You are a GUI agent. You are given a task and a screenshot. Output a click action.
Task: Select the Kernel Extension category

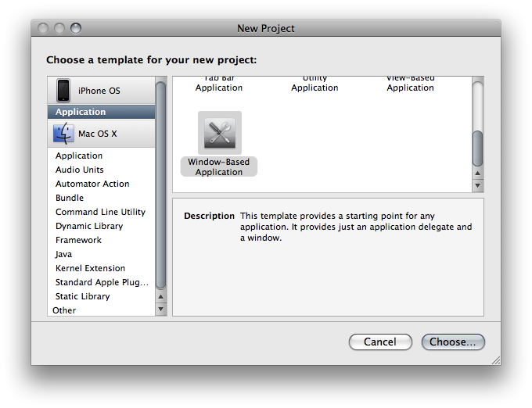coord(101,268)
